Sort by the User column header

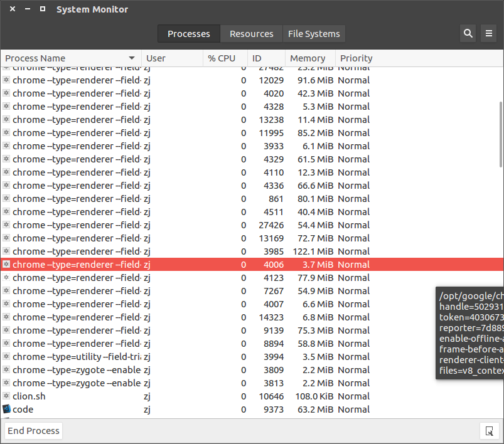(x=172, y=58)
